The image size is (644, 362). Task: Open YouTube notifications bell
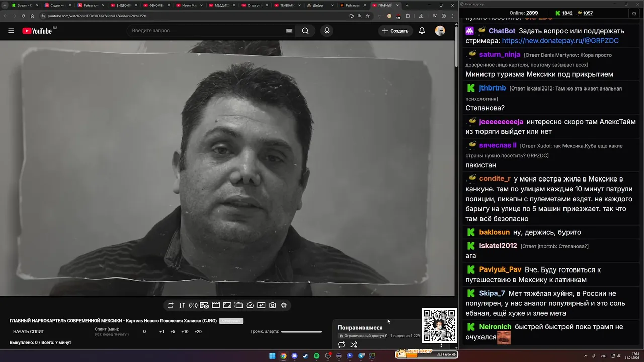click(x=422, y=31)
